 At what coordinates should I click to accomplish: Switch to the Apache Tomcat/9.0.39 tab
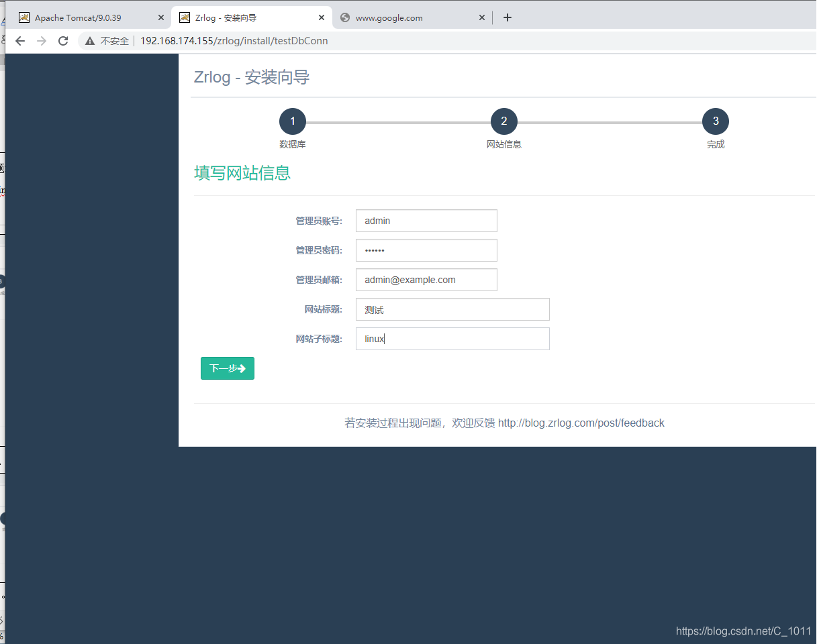pos(91,18)
